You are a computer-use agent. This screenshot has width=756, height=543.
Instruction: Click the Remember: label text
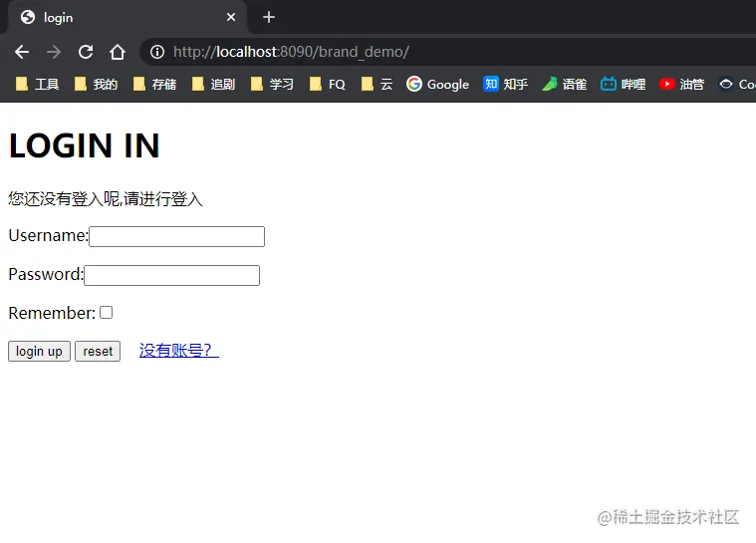(52, 313)
